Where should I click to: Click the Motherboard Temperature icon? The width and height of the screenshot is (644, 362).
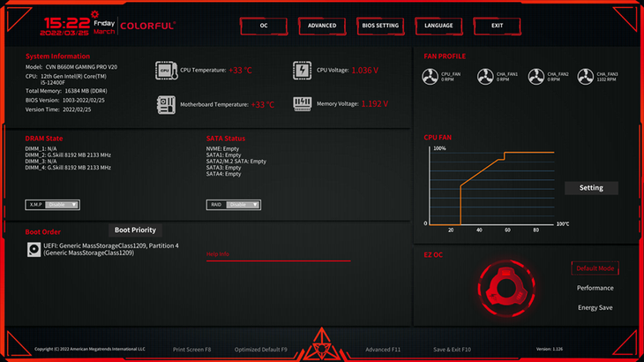(166, 104)
